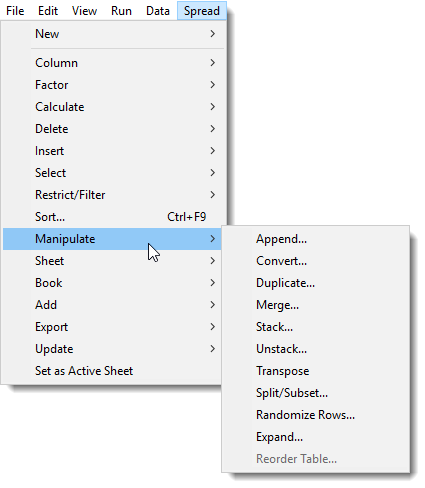Select Expand... menu entry

(x=315, y=437)
